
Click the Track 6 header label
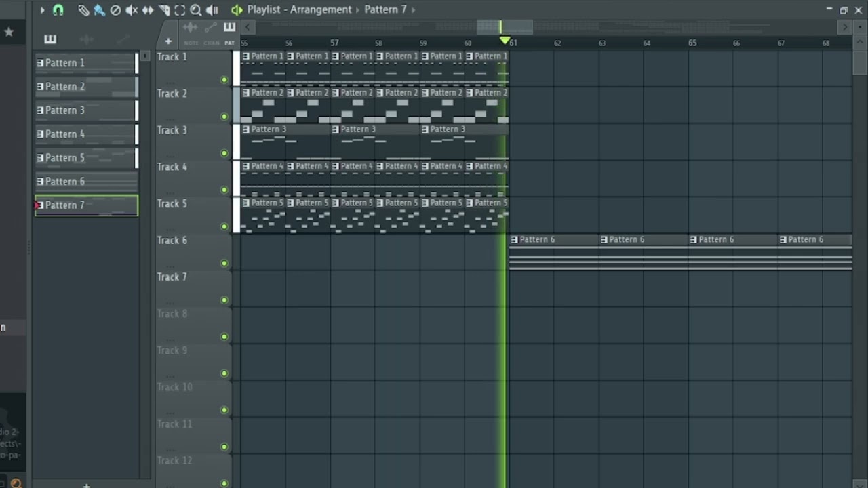(x=172, y=240)
